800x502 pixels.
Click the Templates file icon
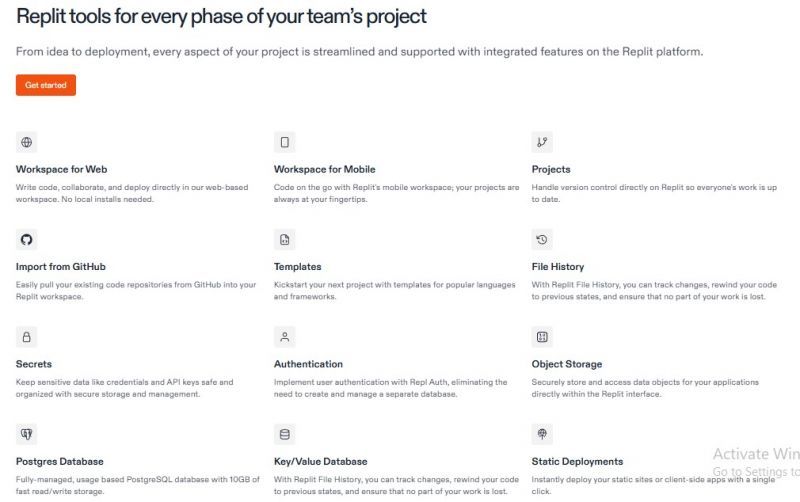[x=285, y=240]
